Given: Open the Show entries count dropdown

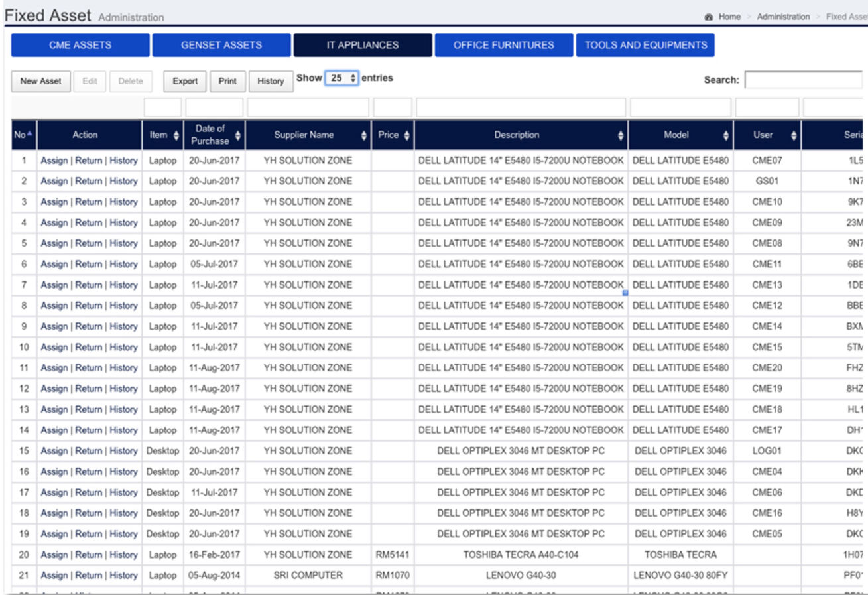Looking at the screenshot, I should (341, 78).
